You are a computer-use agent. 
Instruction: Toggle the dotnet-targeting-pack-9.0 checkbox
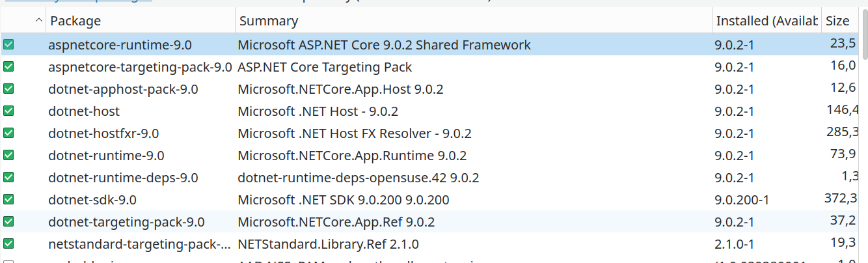tap(8, 222)
